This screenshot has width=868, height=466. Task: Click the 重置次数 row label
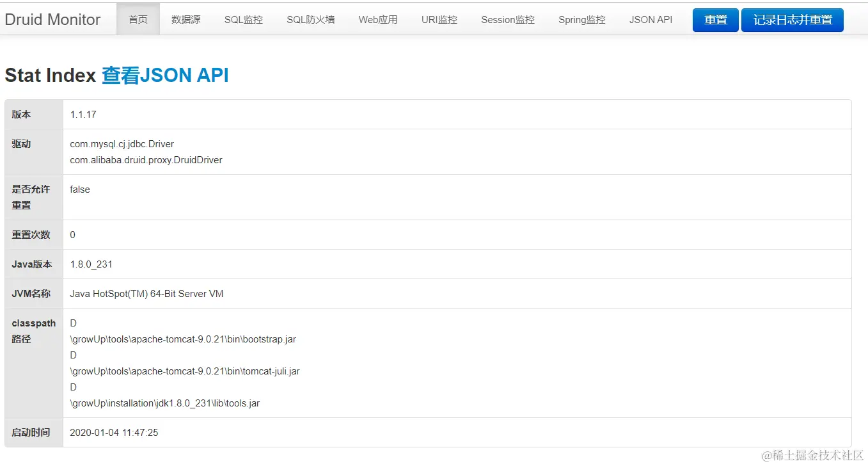31,235
